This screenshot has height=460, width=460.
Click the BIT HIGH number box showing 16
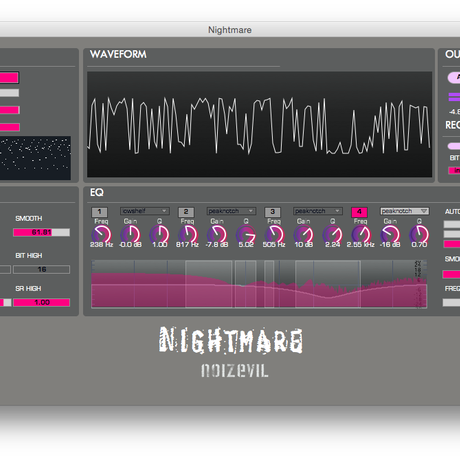click(x=42, y=269)
